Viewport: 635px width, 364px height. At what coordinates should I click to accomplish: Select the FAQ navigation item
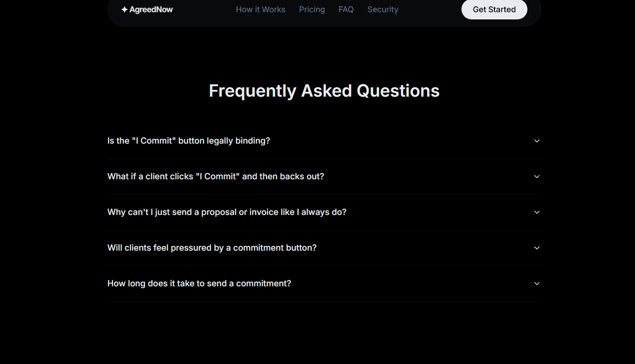pyautogui.click(x=346, y=9)
